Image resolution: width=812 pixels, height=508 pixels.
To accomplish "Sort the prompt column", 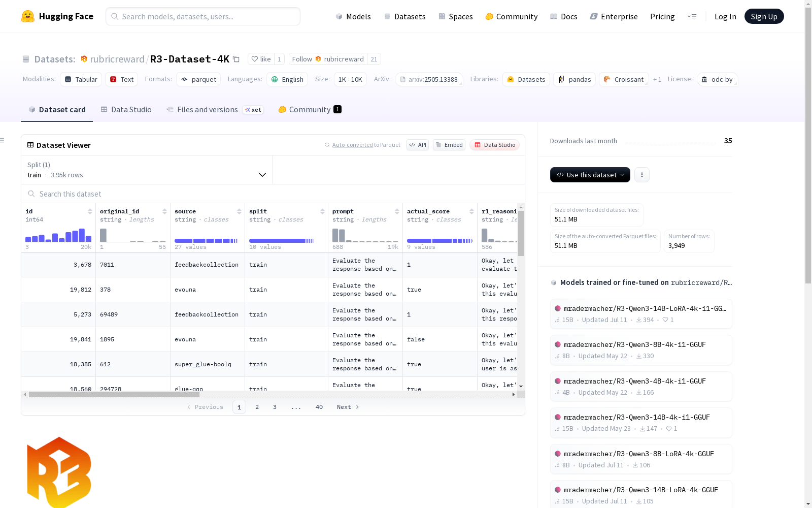I will (x=397, y=211).
